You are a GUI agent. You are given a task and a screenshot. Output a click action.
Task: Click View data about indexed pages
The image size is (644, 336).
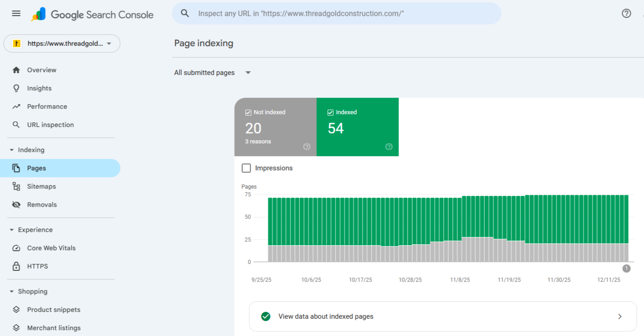[x=326, y=316]
